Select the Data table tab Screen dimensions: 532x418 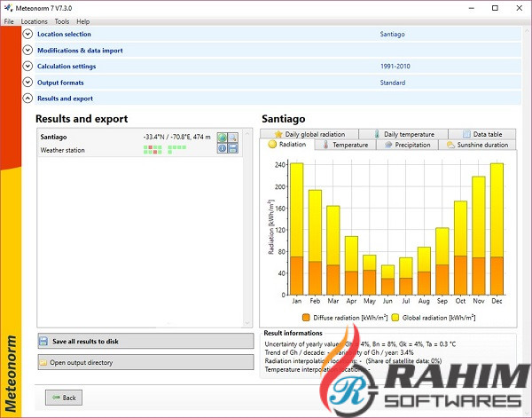481,134
